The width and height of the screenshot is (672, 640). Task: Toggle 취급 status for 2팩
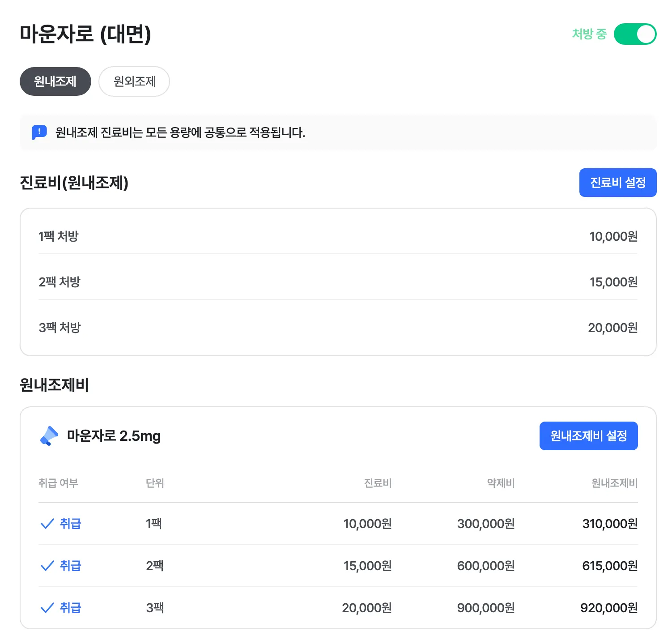click(x=70, y=566)
